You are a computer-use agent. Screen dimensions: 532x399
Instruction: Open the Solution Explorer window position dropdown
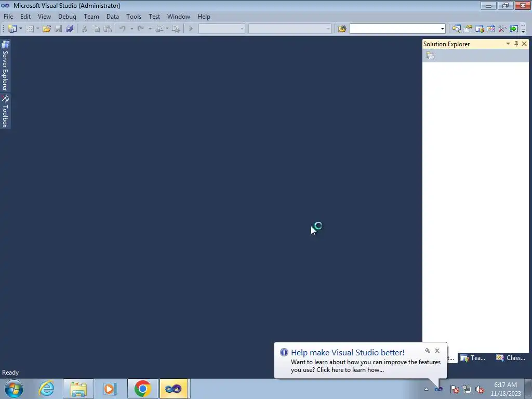coord(508,44)
